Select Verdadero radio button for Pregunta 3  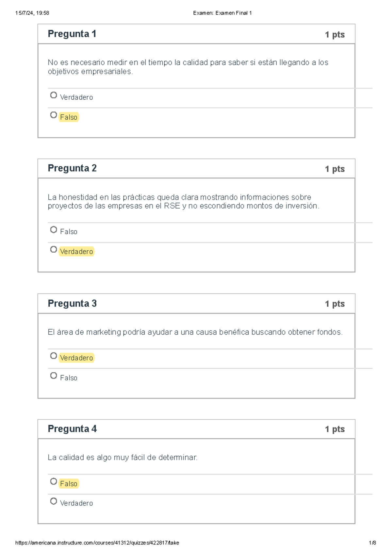tap(54, 356)
